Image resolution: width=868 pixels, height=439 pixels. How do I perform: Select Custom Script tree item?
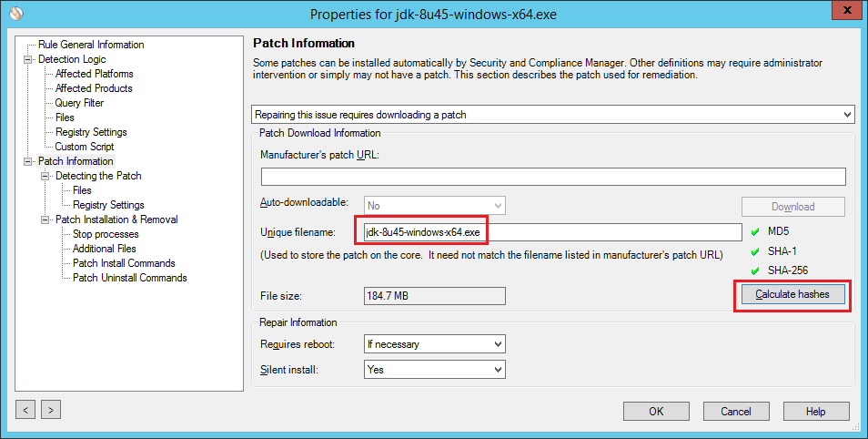point(84,147)
